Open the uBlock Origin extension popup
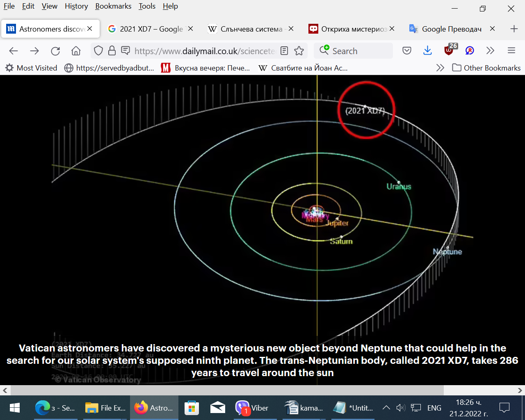This screenshot has height=420, width=525. pyautogui.click(x=449, y=51)
